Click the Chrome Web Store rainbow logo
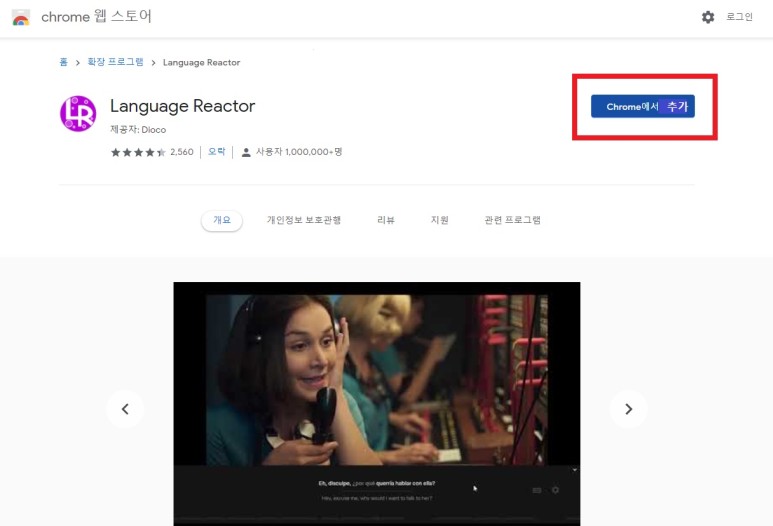The height and width of the screenshot is (526, 773). coord(21,17)
